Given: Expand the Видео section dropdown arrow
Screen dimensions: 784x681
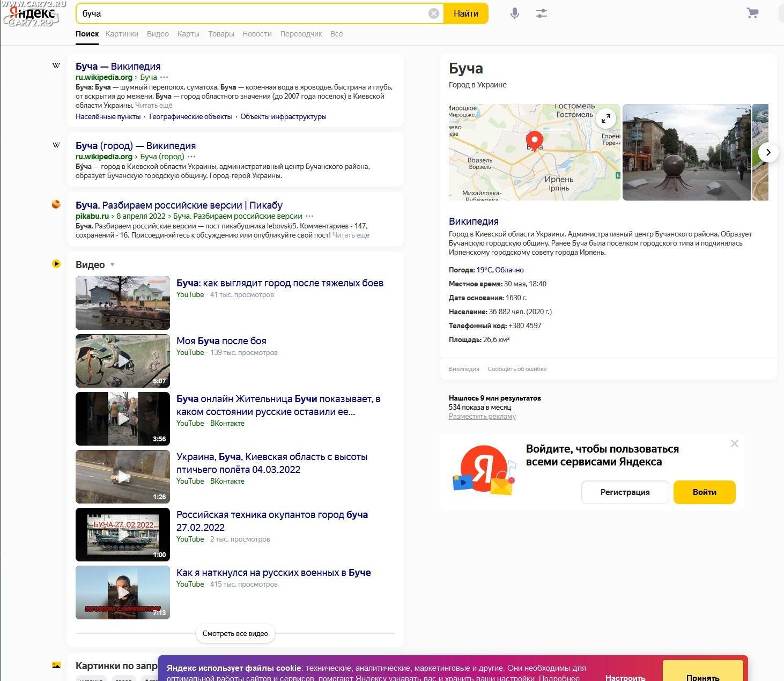Looking at the screenshot, I should tap(112, 265).
